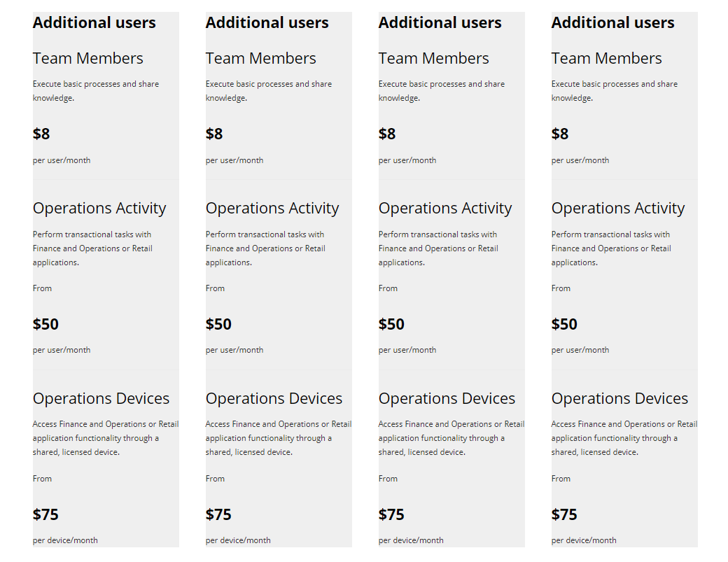Click the $75 price in the third column
Image resolution: width=728 pixels, height=562 pixels.
pyautogui.click(x=391, y=514)
